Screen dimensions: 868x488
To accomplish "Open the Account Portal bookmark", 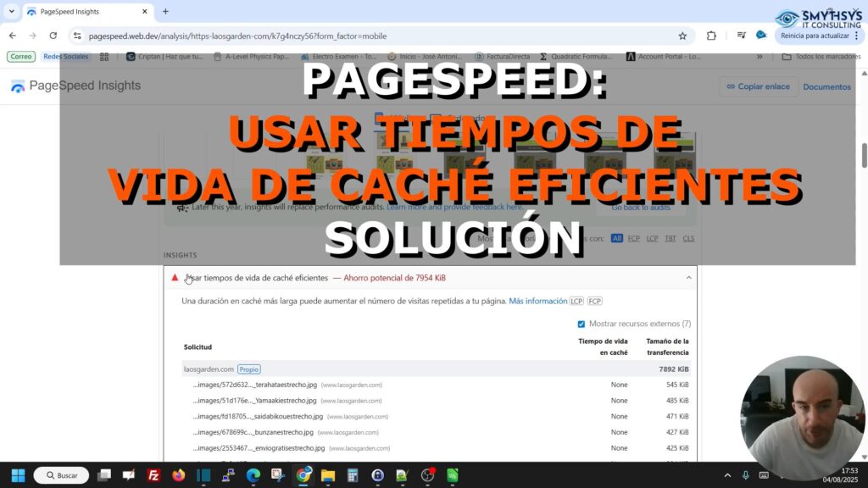I will (663, 57).
